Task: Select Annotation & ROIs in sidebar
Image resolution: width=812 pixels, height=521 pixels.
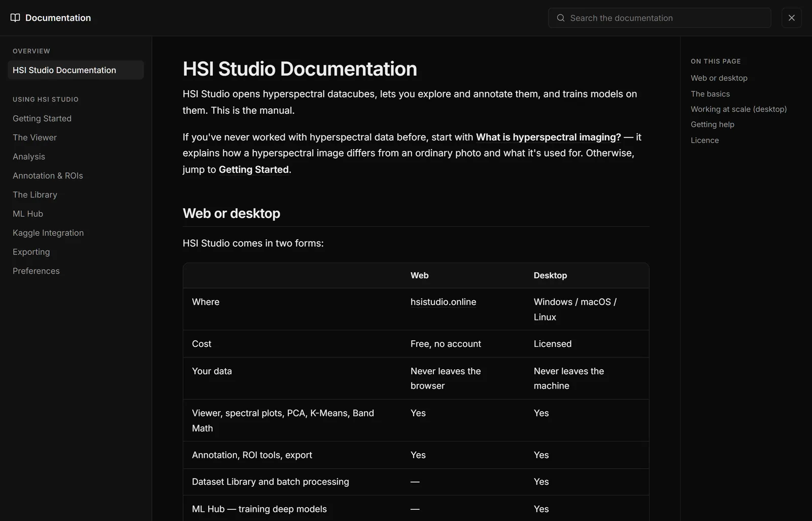Action: 48,176
